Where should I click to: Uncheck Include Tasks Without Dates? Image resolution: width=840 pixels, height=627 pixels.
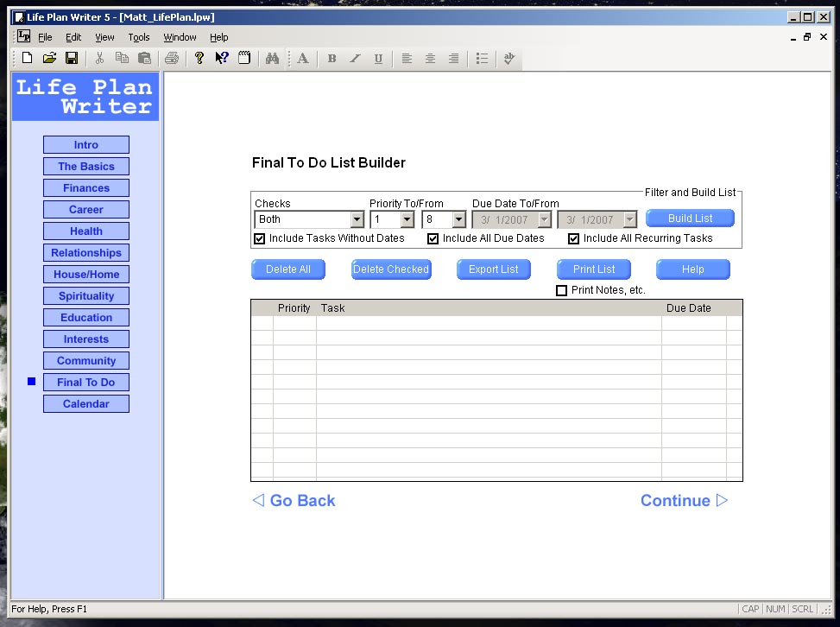(x=260, y=238)
